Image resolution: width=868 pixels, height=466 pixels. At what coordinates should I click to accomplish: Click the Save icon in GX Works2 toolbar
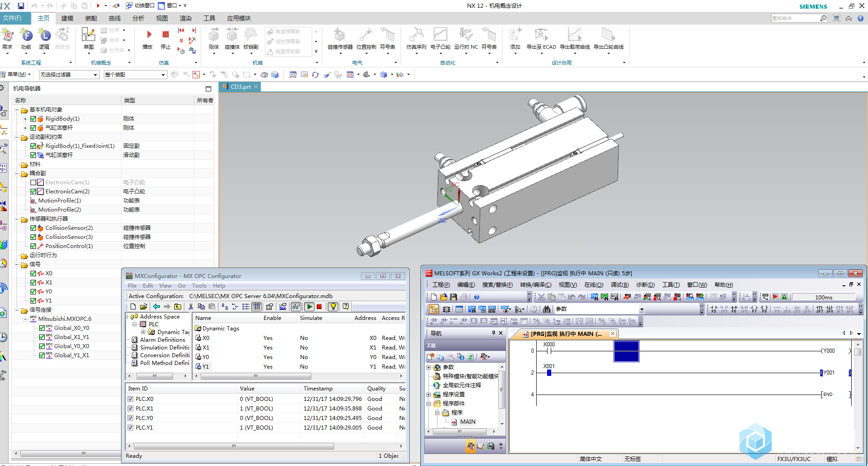point(453,297)
